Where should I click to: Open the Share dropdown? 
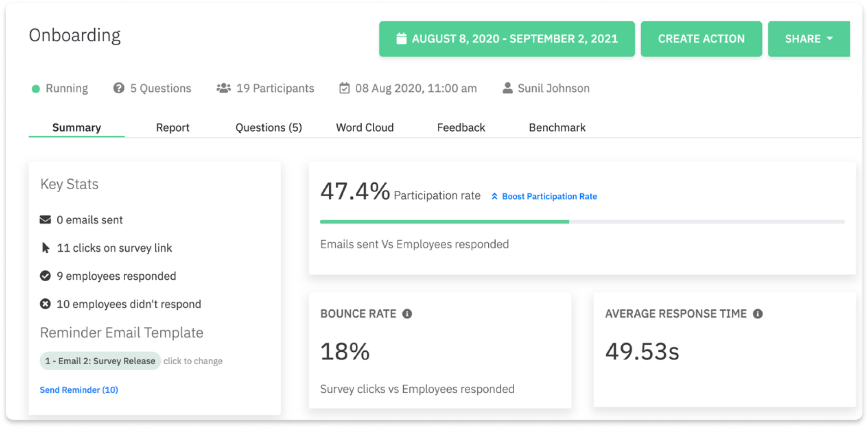point(809,39)
